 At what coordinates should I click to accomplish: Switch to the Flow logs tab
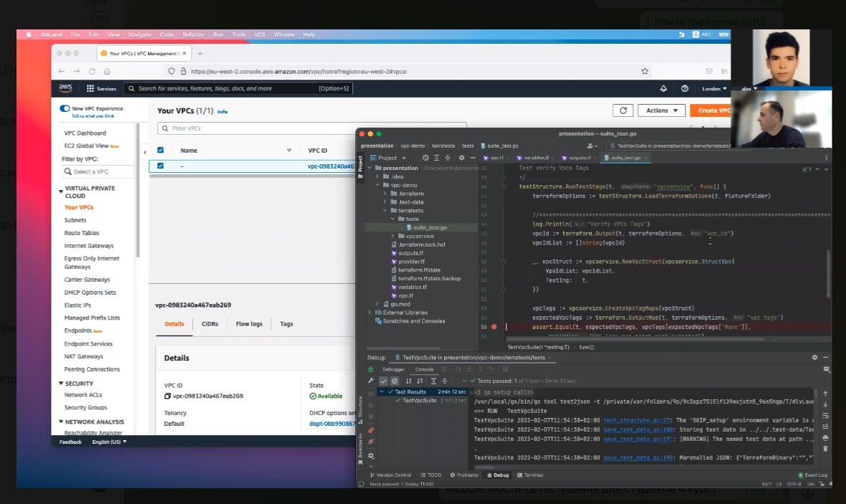point(249,324)
